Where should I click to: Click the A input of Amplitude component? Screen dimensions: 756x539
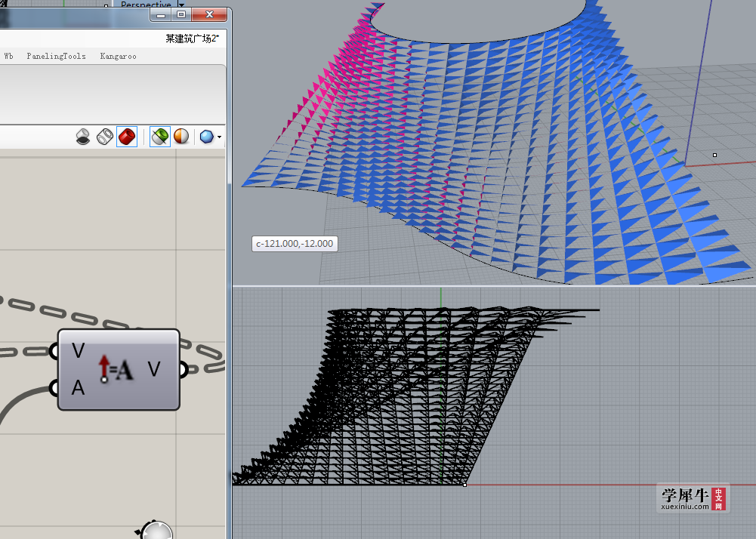tap(78, 387)
